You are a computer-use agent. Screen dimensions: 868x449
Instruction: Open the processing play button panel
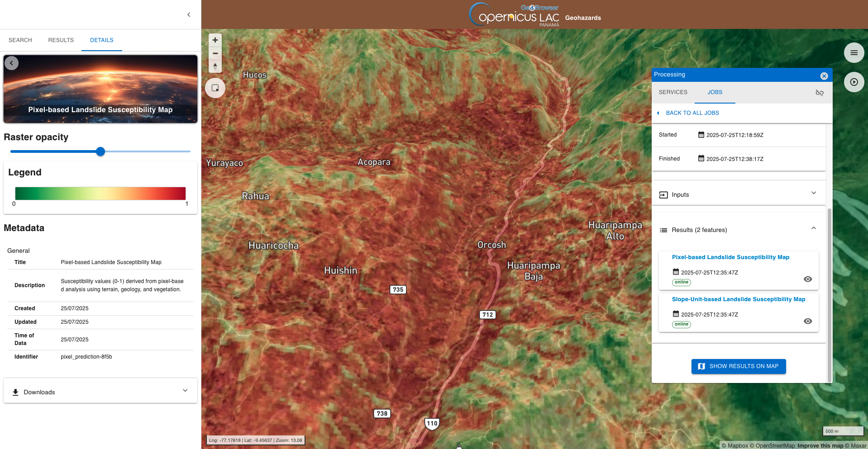[x=854, y=82]
